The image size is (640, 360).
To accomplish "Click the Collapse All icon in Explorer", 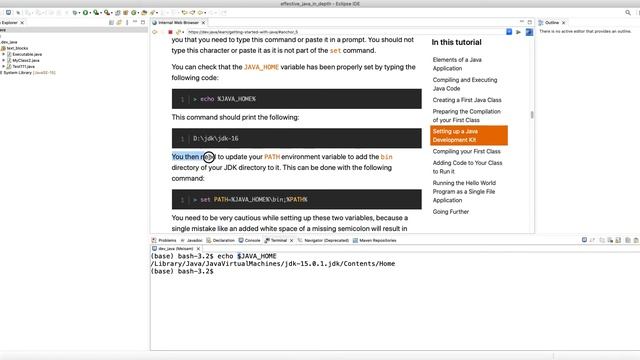I will [x=111, y=22].
